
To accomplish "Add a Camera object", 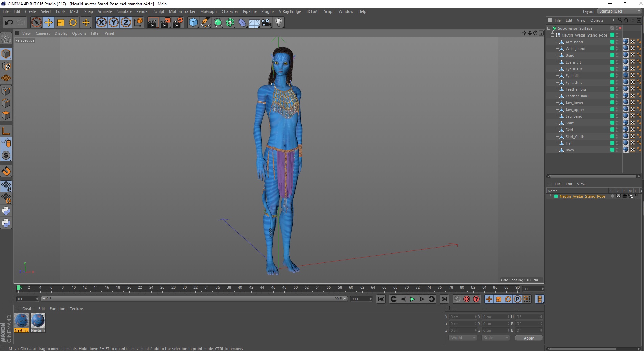I will tap(267, 22).
